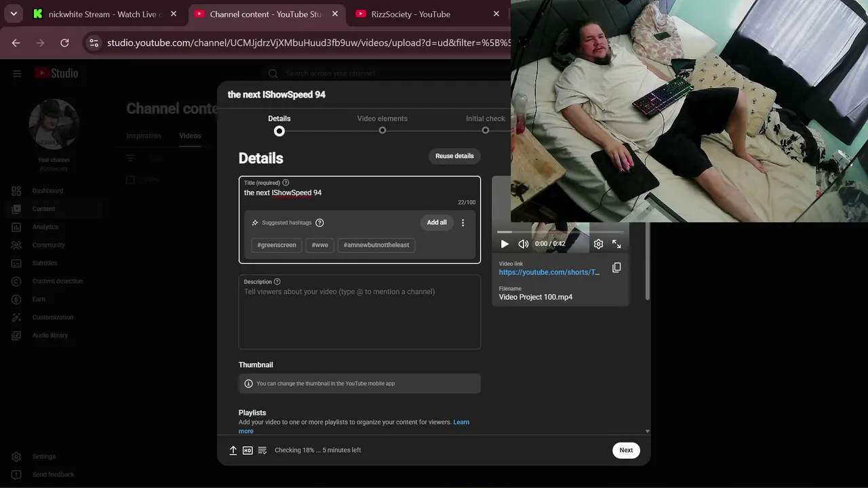Add the #amnewbutnottheleast hashtag chip
The image size is (868, 488).
(376, 245)
